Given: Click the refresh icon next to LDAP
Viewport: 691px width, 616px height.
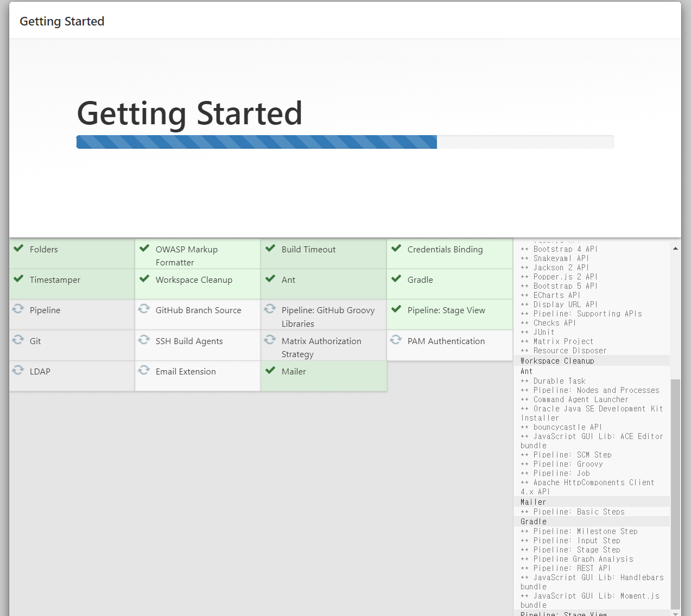Looking at the screenshot, I should pos(18,370).
